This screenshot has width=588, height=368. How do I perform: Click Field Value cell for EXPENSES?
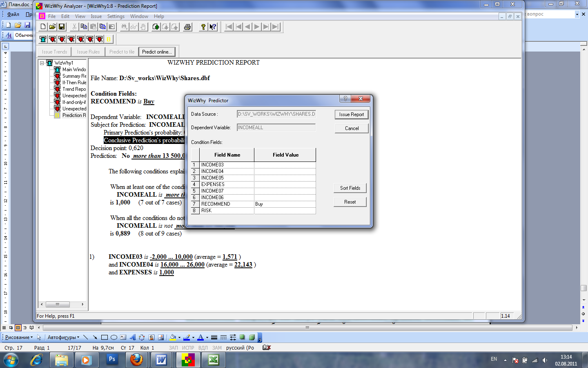[285, 184]
